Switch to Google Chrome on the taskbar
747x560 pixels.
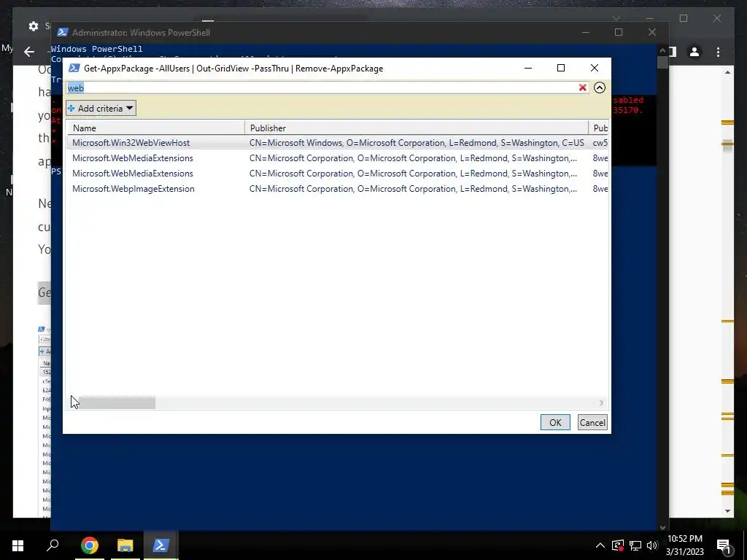point(90,545)
